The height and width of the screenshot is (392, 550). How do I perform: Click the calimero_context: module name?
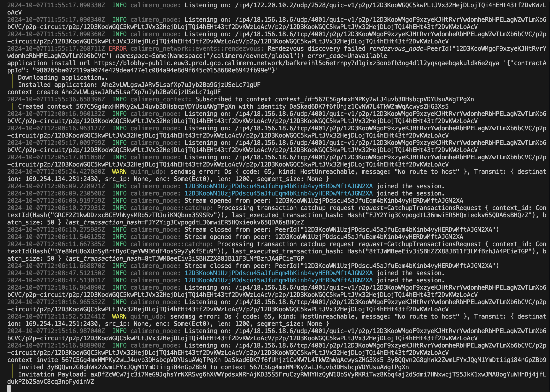tap(161, 99)
